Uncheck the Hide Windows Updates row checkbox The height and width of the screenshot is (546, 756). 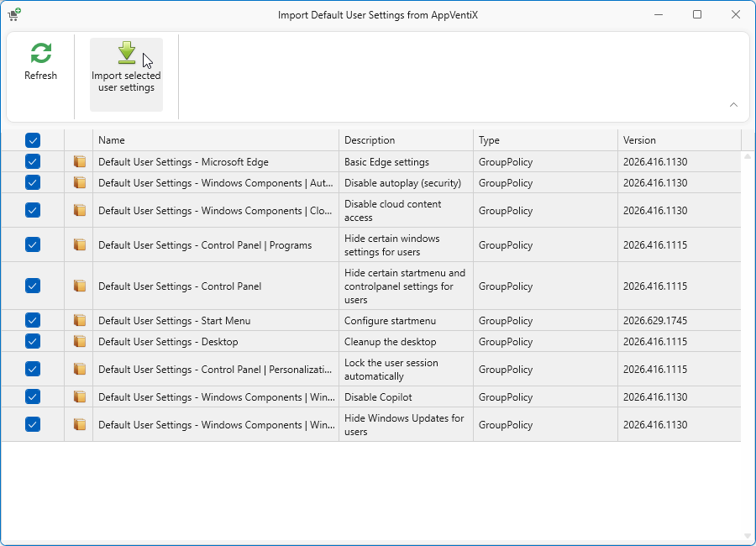pos(33,424)
